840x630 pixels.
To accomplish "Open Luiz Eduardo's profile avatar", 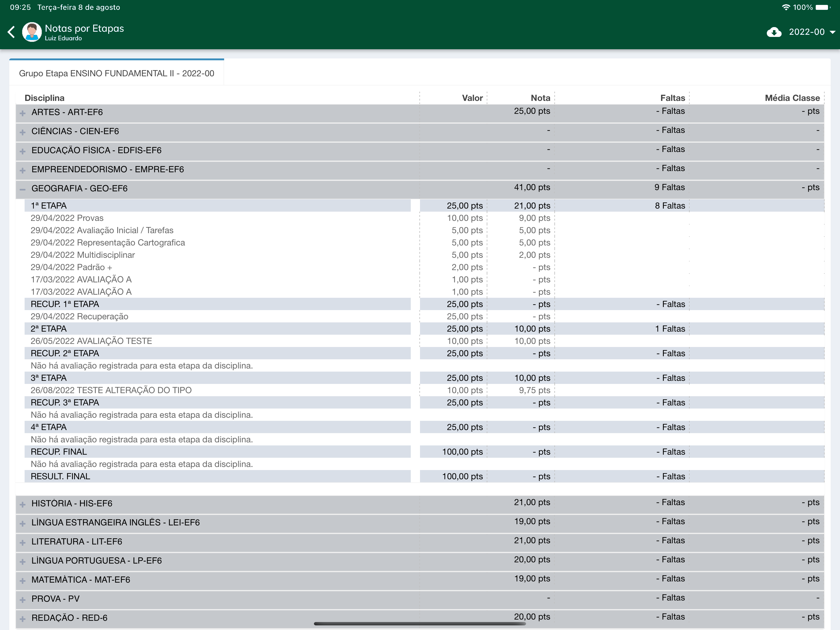I will point(32,32).
